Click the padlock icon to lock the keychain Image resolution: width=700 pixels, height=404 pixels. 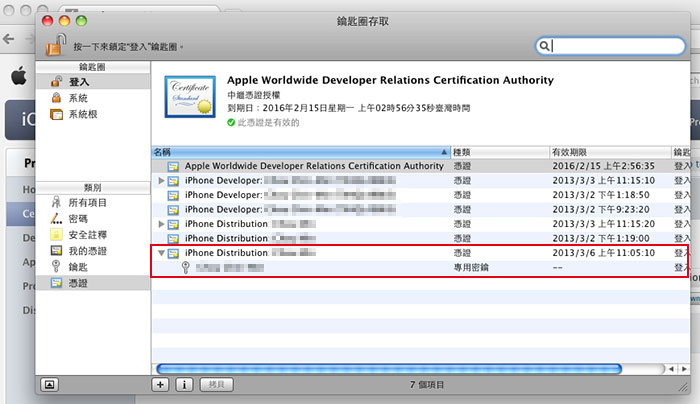56,45
